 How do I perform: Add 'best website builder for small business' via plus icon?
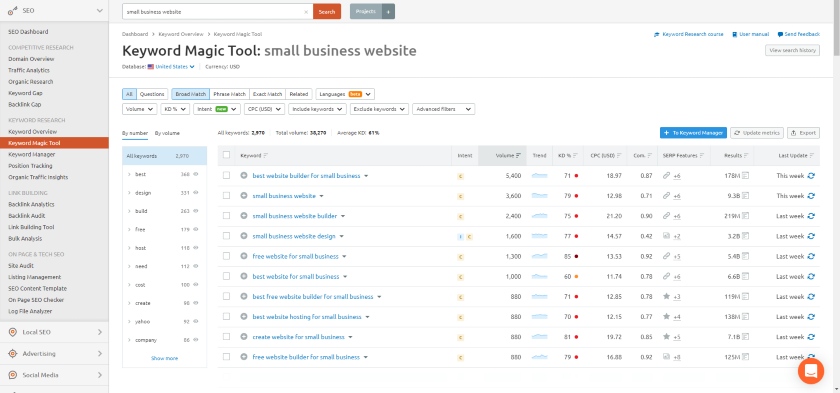(244, 176)
